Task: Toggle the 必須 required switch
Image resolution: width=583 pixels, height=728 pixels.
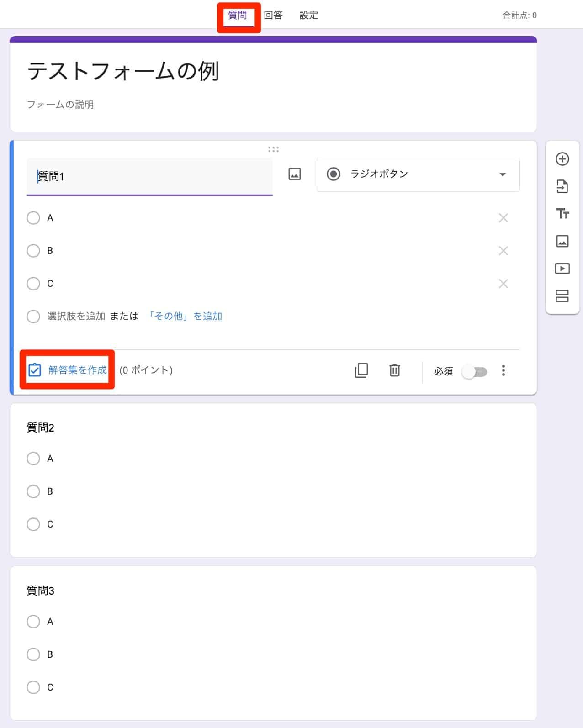Action: tap(475, 372)
